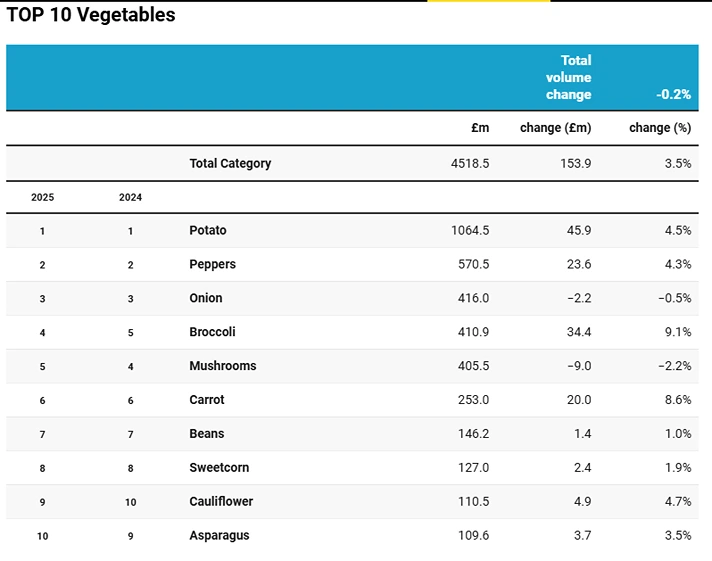Click the 2025 rank column header
This screenshot has height=561, width=712.
[x=42, y=197]
